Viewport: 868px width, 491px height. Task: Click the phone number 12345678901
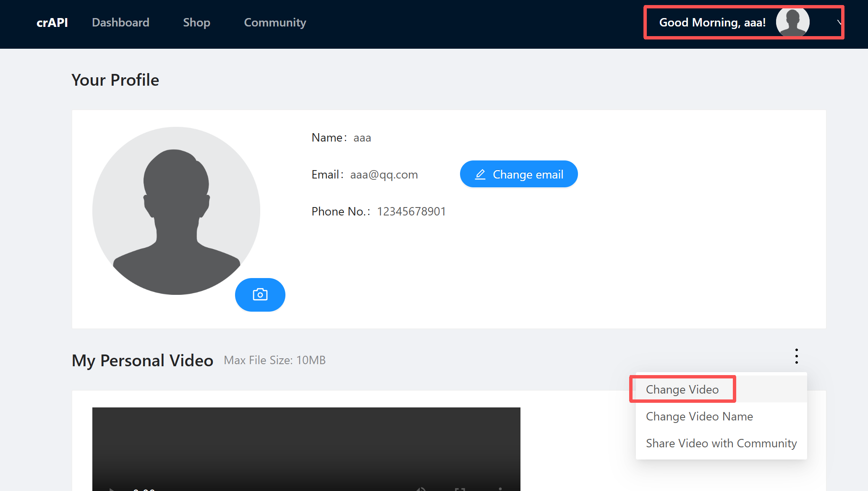pyautogui.click(x=411, y=211)
